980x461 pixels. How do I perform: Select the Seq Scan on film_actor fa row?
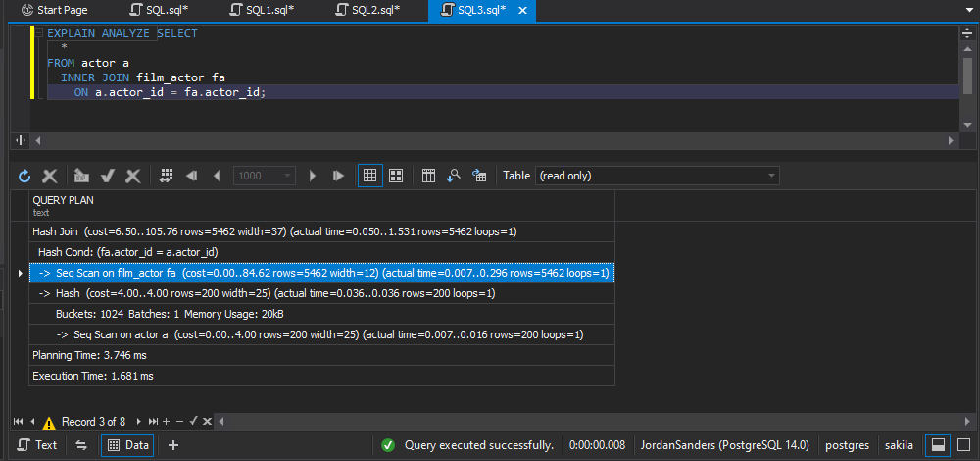pos(321,273)
